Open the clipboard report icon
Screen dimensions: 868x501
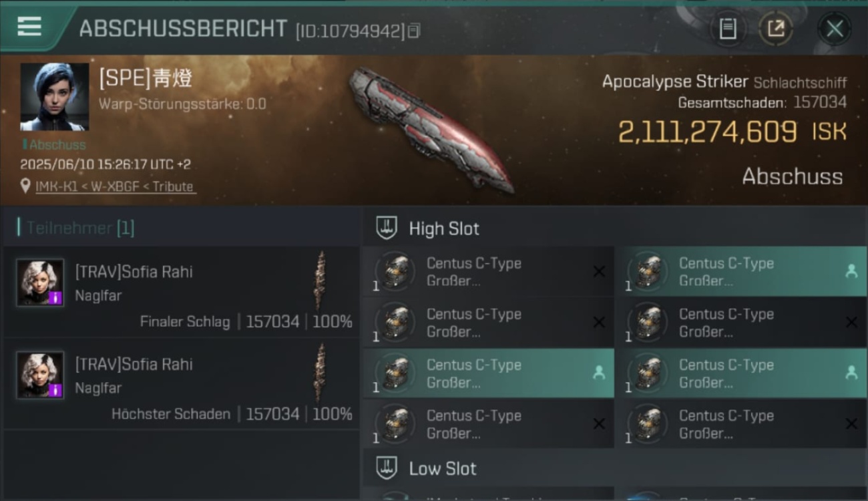[x=728, y=29]
